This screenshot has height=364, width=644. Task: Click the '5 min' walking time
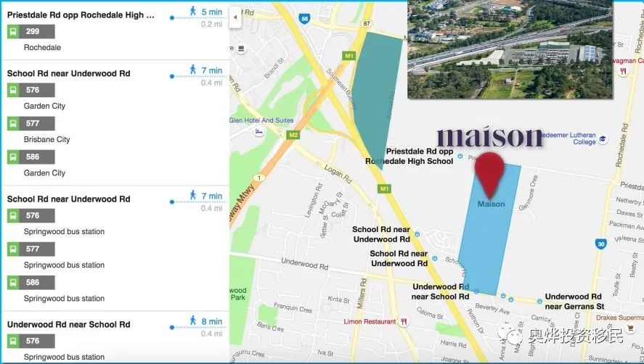(x=212, y=12)
